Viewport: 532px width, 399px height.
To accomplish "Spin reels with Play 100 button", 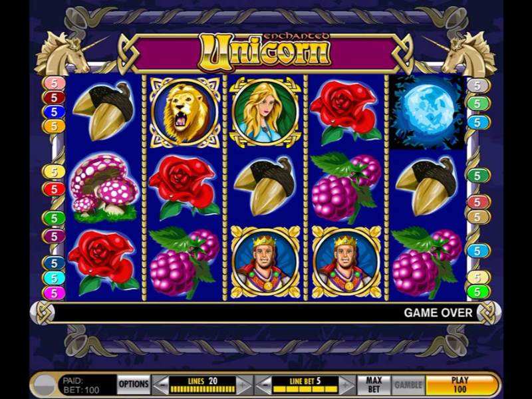I will pyautogui.click(x=460, y=385).
